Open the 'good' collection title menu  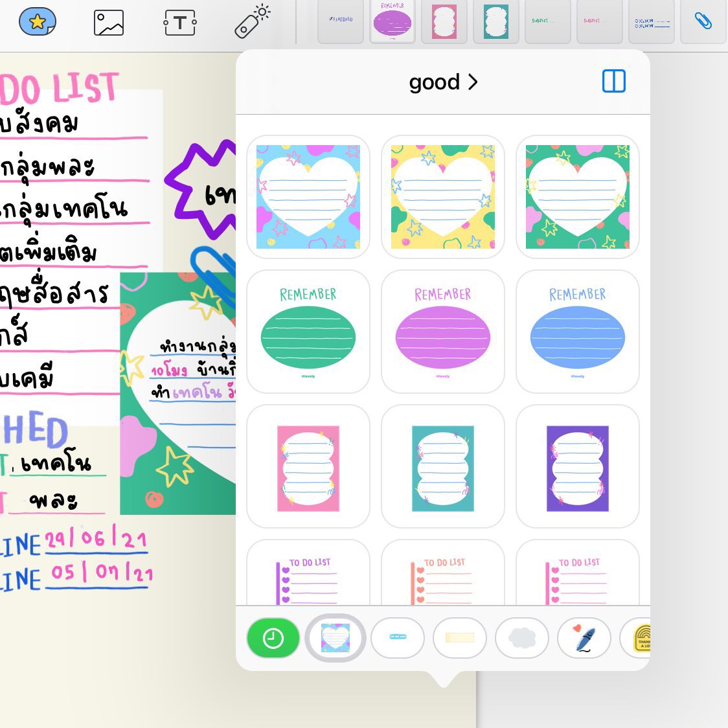(x=443, y=82)
